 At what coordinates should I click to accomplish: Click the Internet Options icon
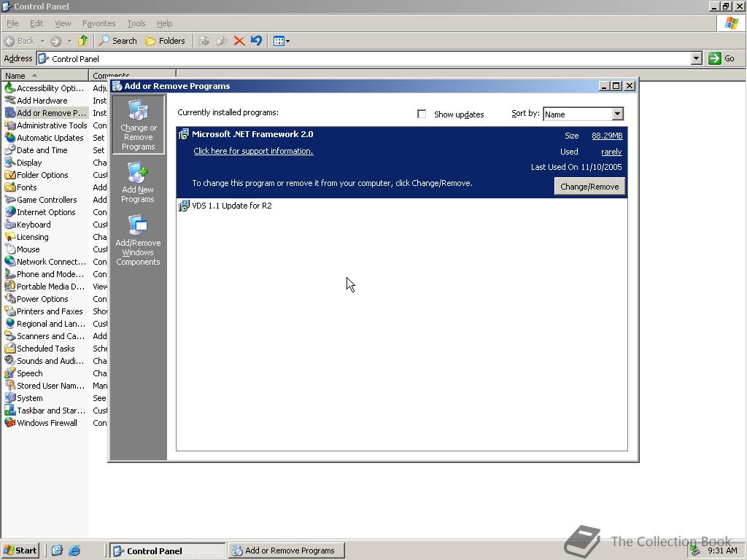(9, 211)
